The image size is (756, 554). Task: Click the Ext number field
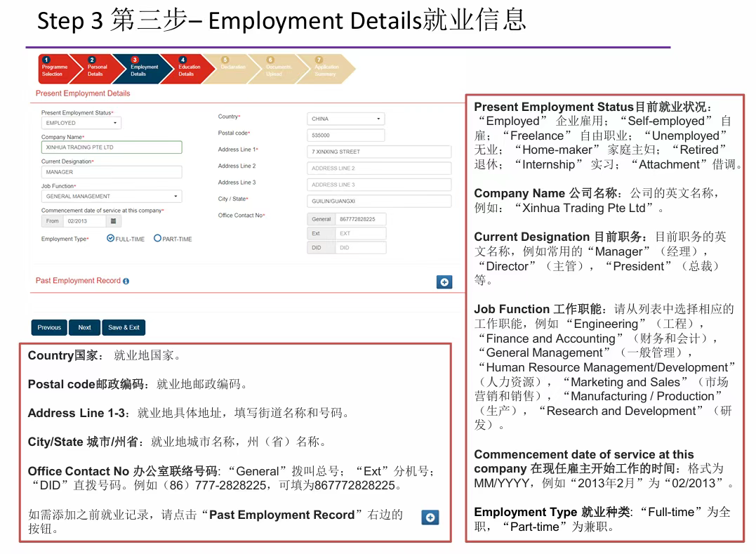[x=361, y=233]
